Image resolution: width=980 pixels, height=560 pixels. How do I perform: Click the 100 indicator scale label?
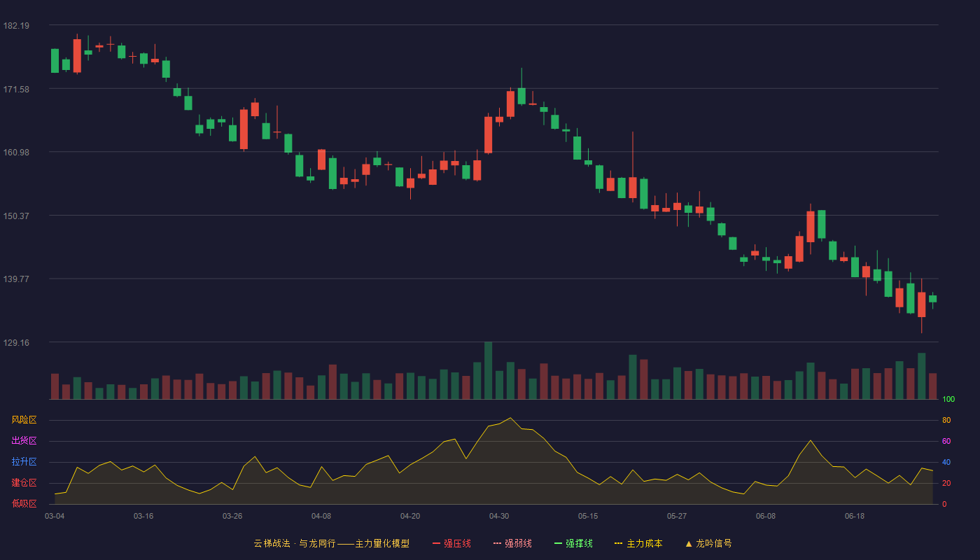point(948,400)
